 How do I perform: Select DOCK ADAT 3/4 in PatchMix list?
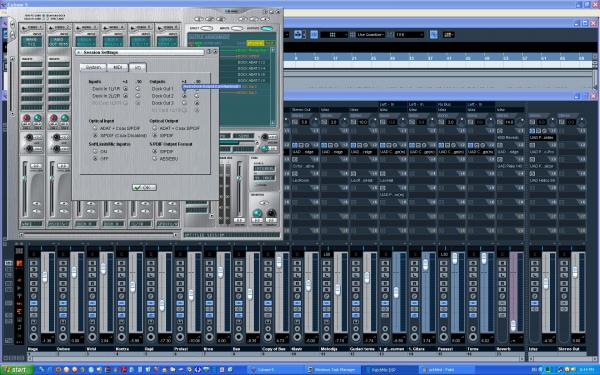tap(251, 68)
